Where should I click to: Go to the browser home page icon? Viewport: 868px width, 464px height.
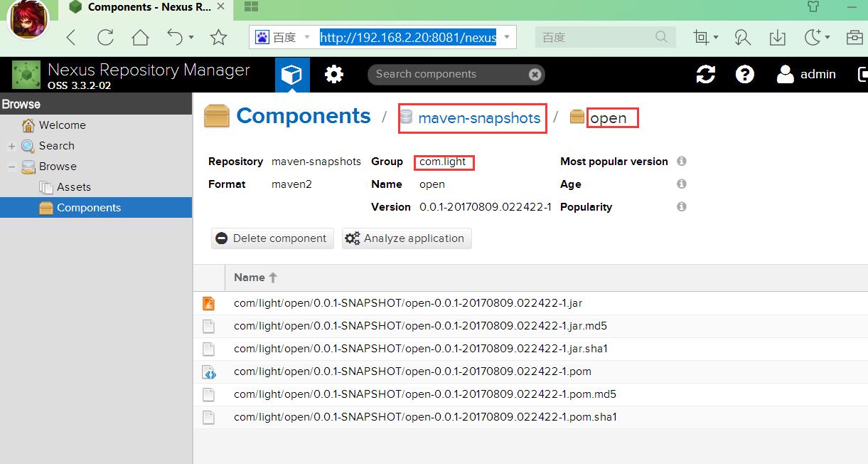click(140, 37)
